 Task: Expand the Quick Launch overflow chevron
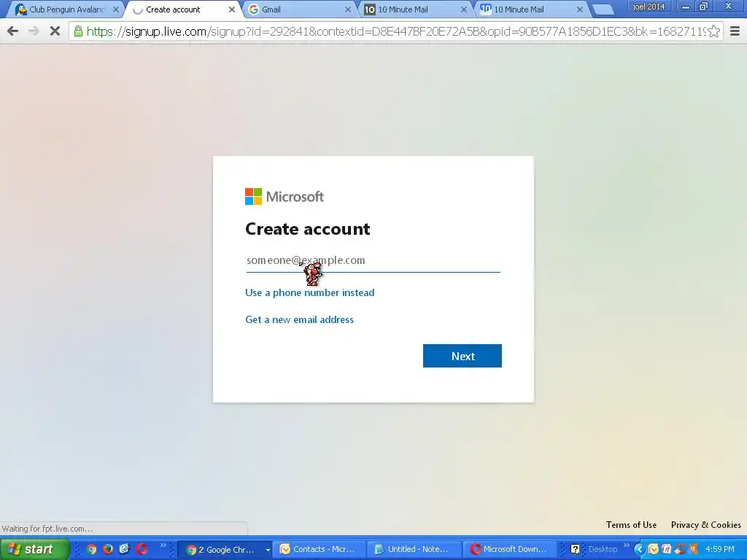point(163,545)
